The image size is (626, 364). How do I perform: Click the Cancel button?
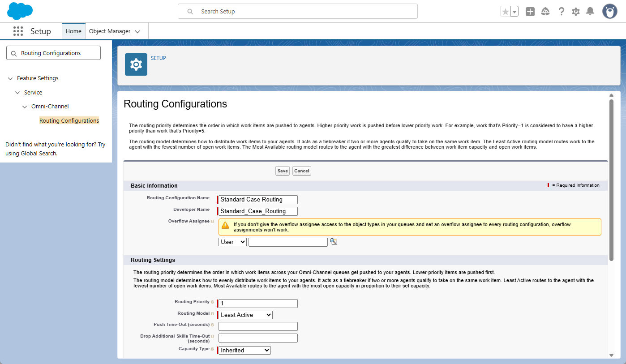pos(302,171)
